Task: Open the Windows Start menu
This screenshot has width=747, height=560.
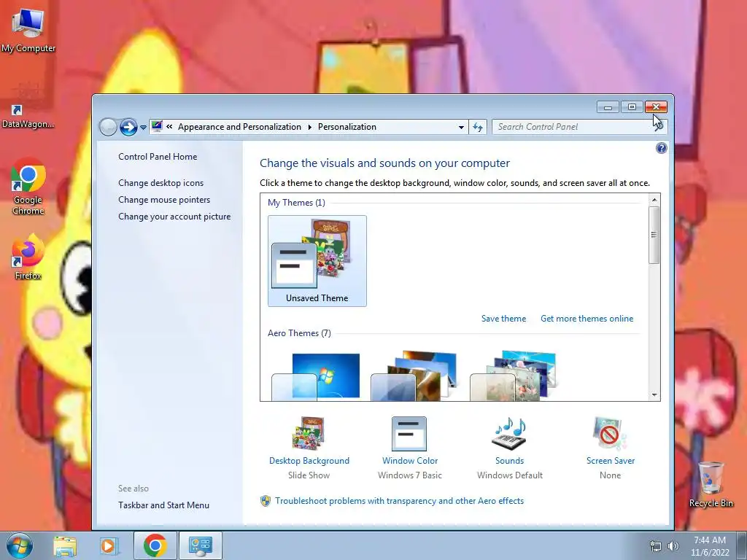Action: coord(20,545)
